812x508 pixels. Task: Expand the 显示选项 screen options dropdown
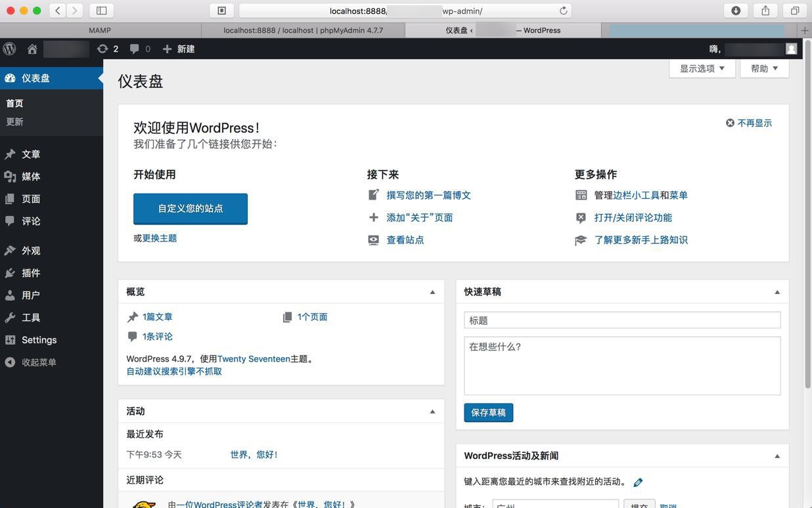[x=702, y=68]
